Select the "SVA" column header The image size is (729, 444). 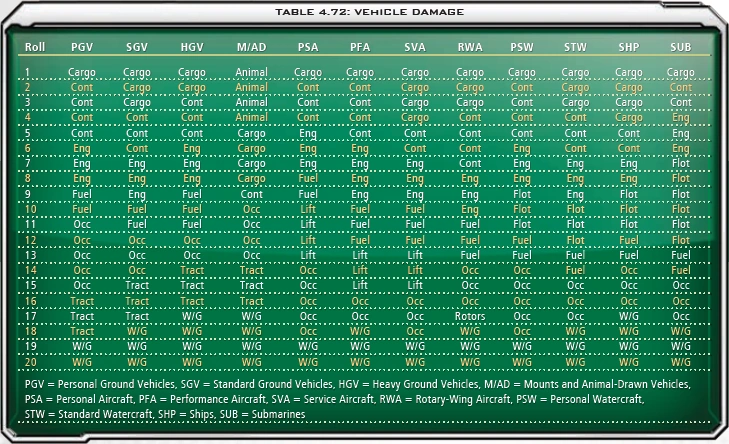coord(415,47)
